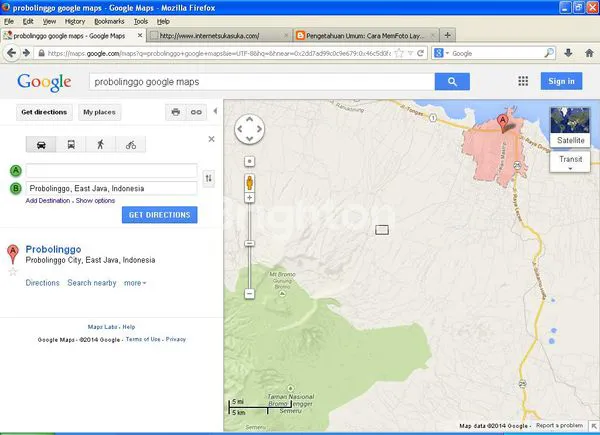Expand the "more" dropdown under Probolinggo

coord(134,283)
